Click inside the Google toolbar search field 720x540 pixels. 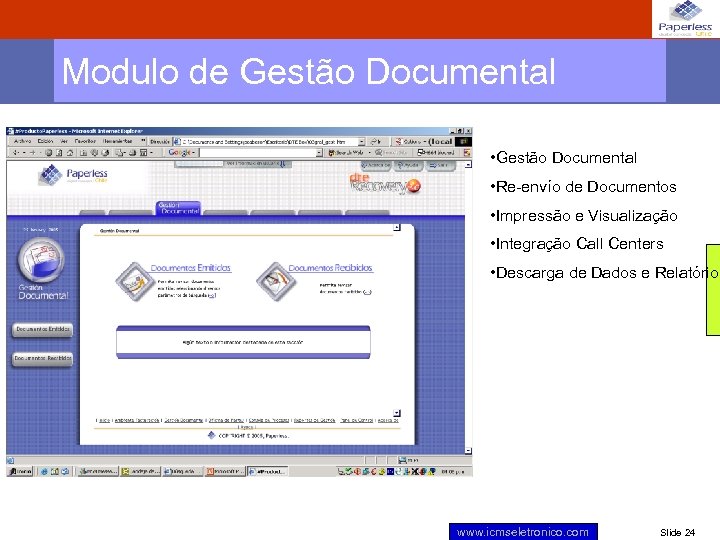(258, 153)
